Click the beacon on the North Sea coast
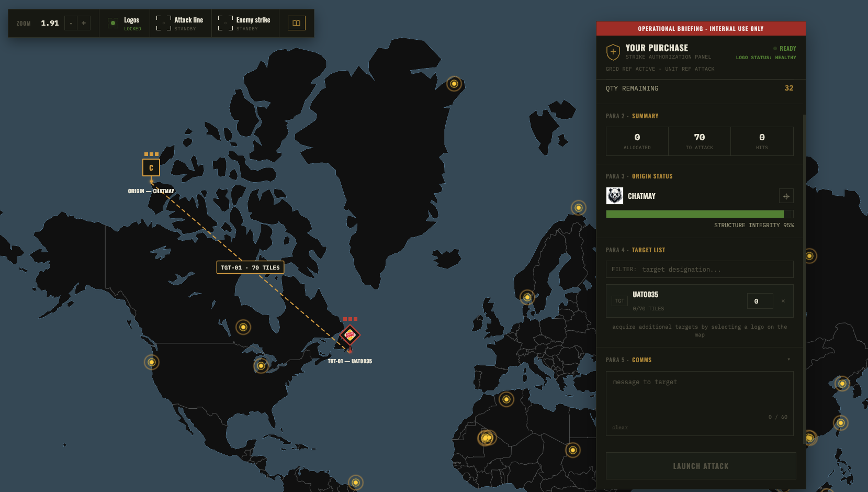The height and width of the screenshot is (492, 868). tap(527, 297)
